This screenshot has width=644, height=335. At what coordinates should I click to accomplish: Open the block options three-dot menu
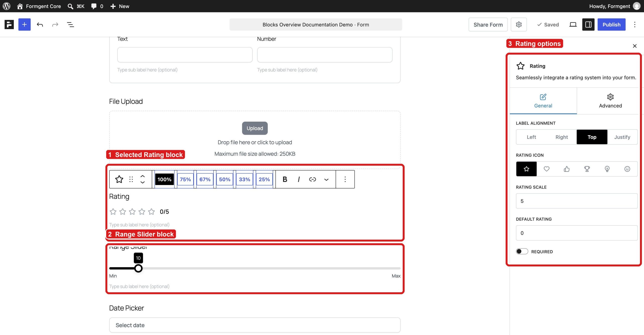(345, 179)
